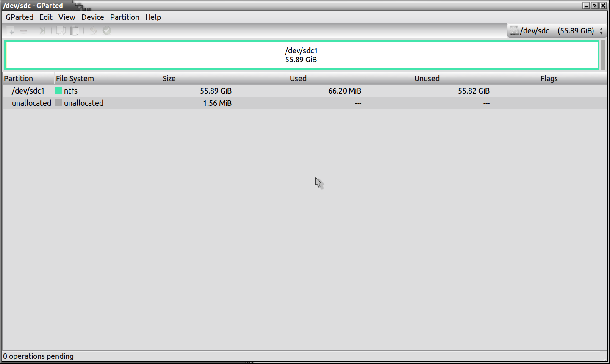Click the green ntfs color swatch

59,91
